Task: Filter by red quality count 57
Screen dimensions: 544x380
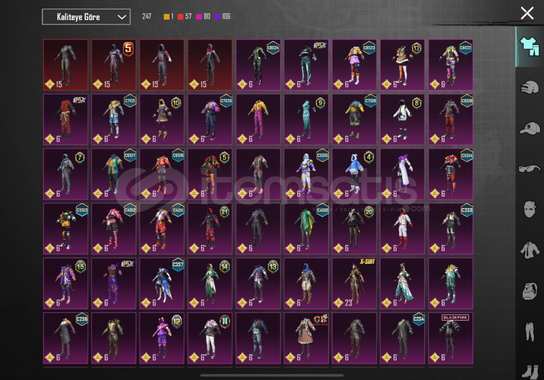Action: [185, 16]
